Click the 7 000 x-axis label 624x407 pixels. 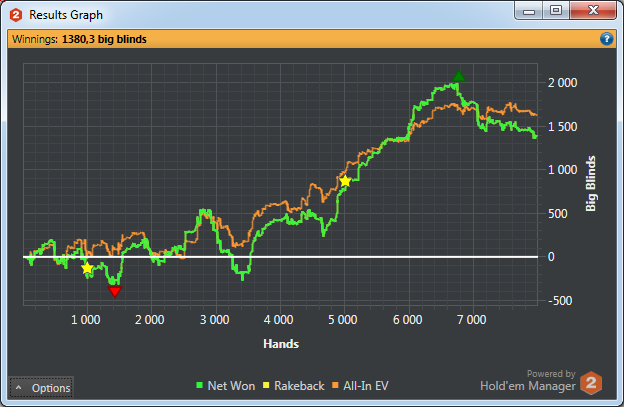coord(472,320)
